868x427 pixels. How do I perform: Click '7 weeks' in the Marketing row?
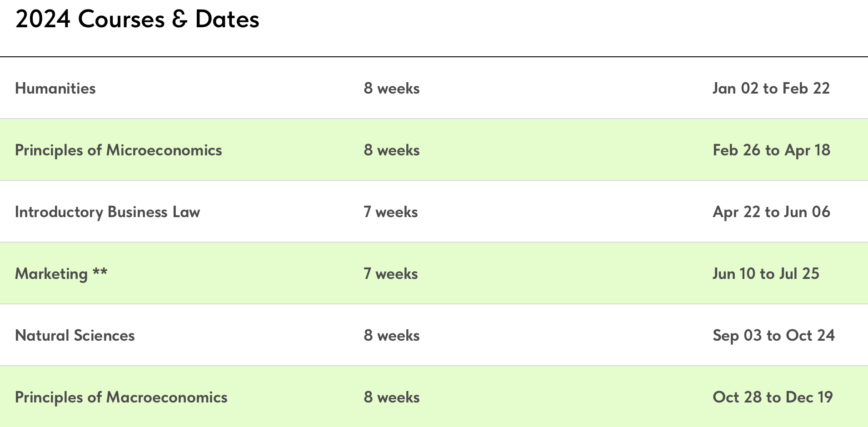pyautogui.click(x=390, y=274)
